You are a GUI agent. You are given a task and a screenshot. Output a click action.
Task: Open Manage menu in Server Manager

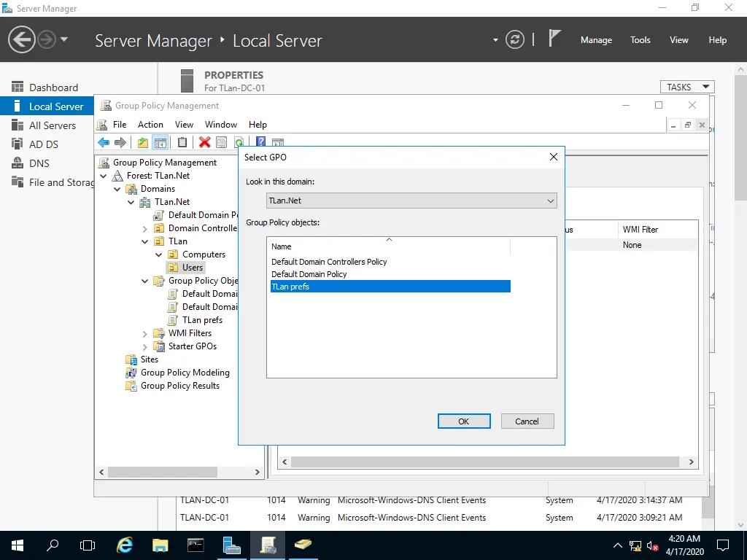pos(596,40)
